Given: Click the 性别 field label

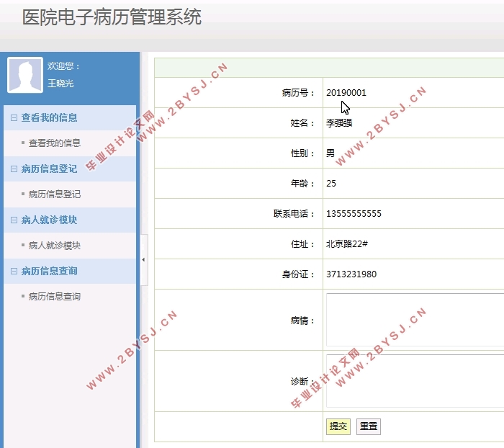Looking at the screenshot, I should tap(302, 153).
